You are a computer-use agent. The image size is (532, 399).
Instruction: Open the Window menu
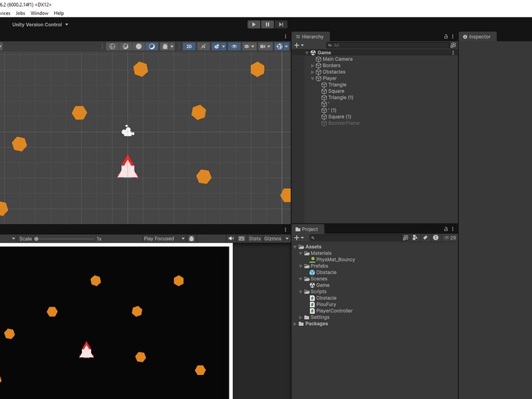(39, 13)
